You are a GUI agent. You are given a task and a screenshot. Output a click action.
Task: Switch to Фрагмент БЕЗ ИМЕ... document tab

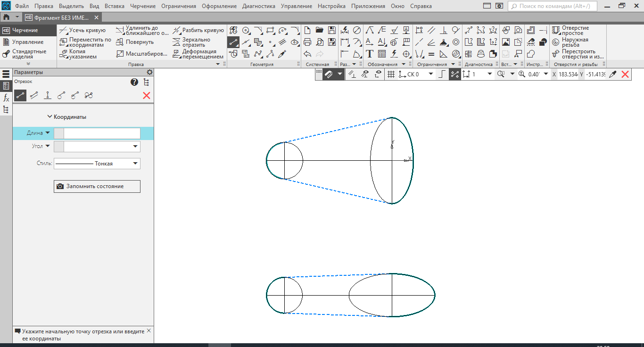pos(61,17)
